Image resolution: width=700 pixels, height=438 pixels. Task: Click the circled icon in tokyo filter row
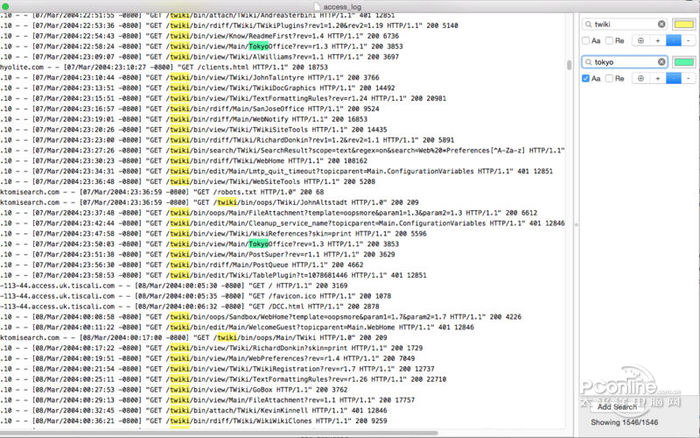pyautogui.click(x=641, y=79)
